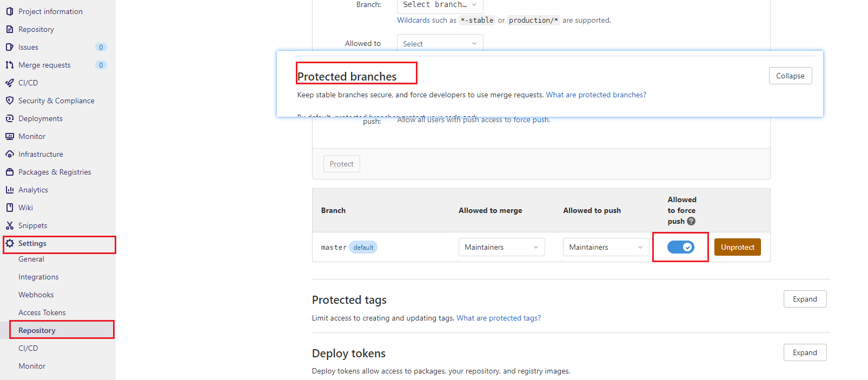Disable Allowed to force push toggle for master
The height and width of the screenshot is (380, 868).
(x=680, y=247)
